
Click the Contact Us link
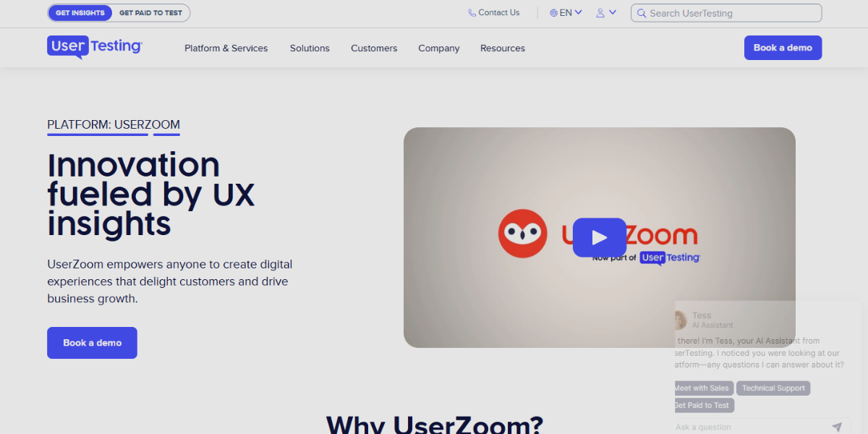click(498, 12)
